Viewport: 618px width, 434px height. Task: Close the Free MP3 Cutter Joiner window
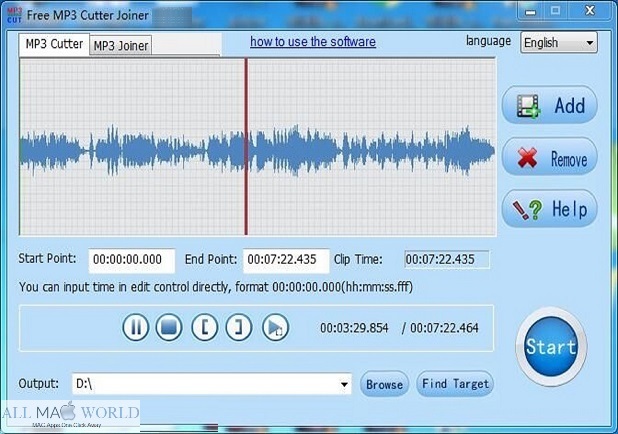590,11
